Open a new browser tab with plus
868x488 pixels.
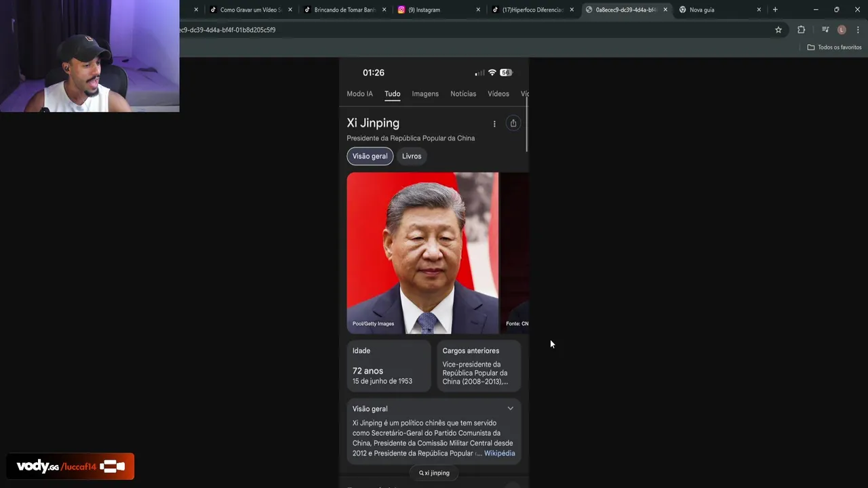(775, 9)
